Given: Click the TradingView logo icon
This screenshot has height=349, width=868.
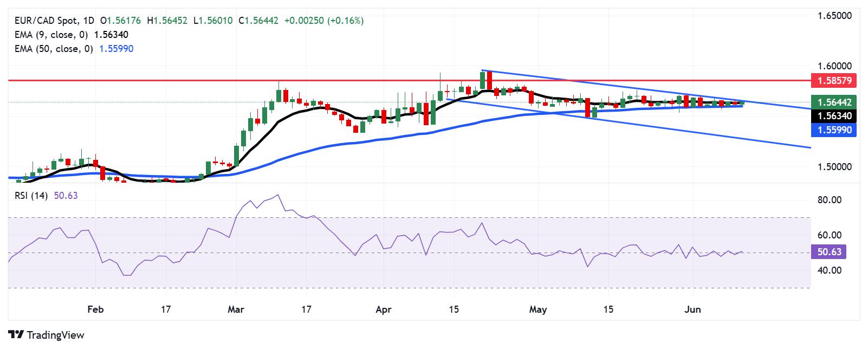Looking at the screenshot, I should pos(16,335).
